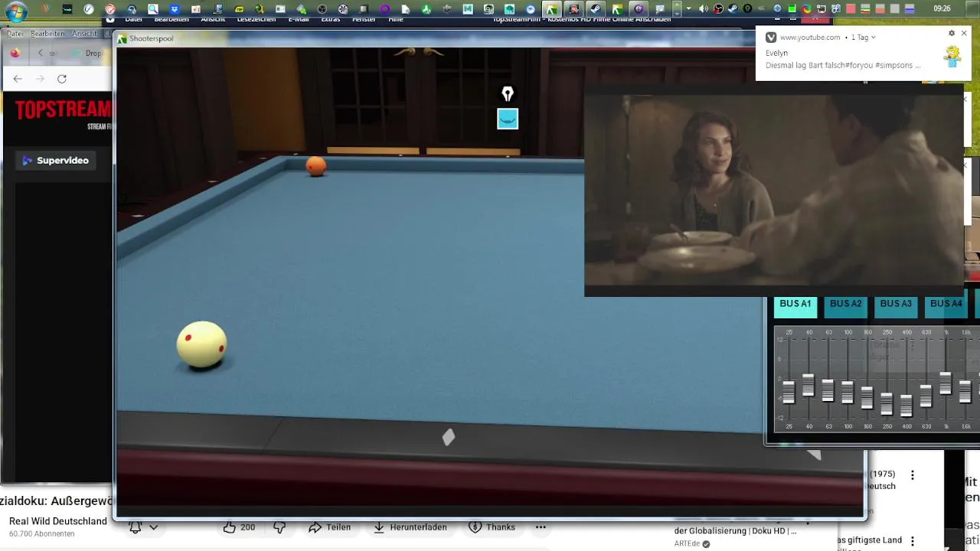Expand the hidden tray icons arrow
Viewport: 980px width, 551px height.
688,9
